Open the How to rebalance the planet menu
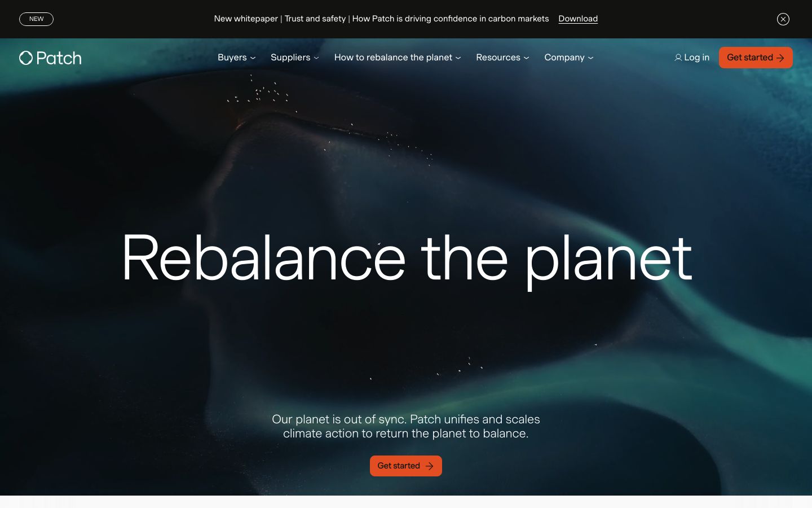Viewport: 812px width, 508px height. point(398,58)
